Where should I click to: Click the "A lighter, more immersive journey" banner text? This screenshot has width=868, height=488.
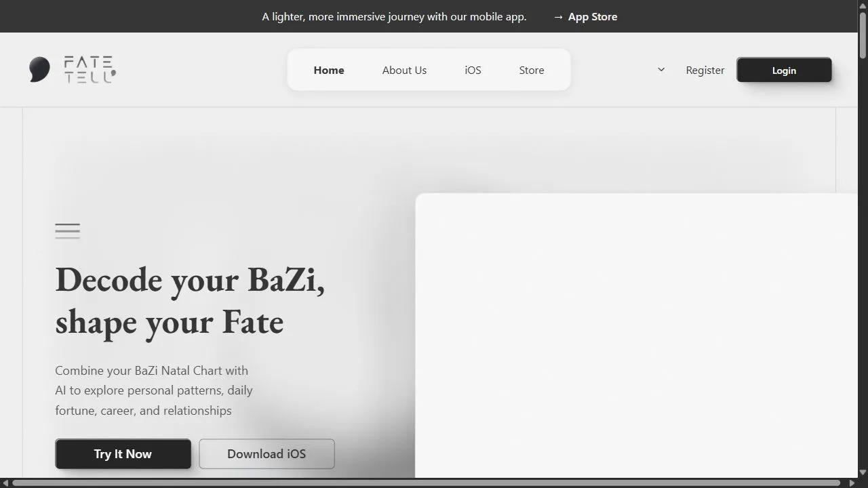(394, 17)
